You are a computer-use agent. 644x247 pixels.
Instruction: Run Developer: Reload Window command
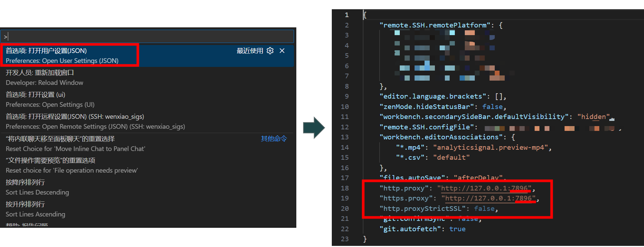pos(44,78)
